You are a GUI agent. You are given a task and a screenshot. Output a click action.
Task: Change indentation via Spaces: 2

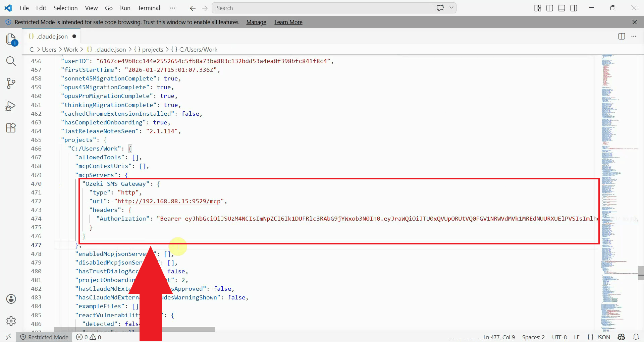click(533, 337)
